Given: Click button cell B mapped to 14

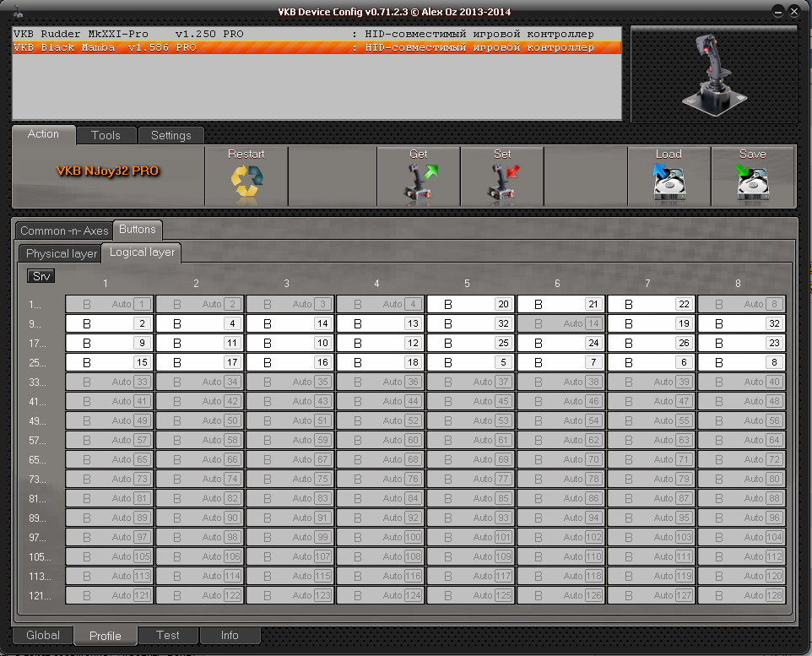Looking at the screenshot, I should pos(290,324).
